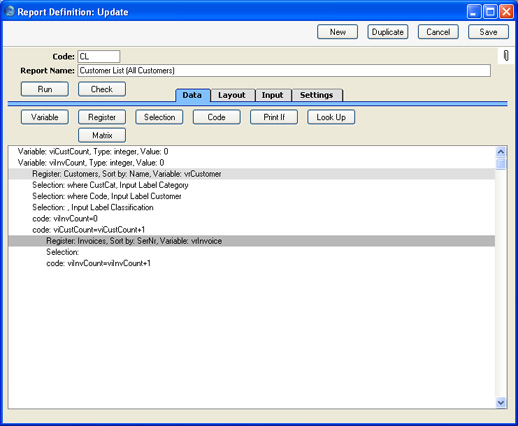Save the report definition
Viewport: 518px width, 426px height.
click(488, 32)
